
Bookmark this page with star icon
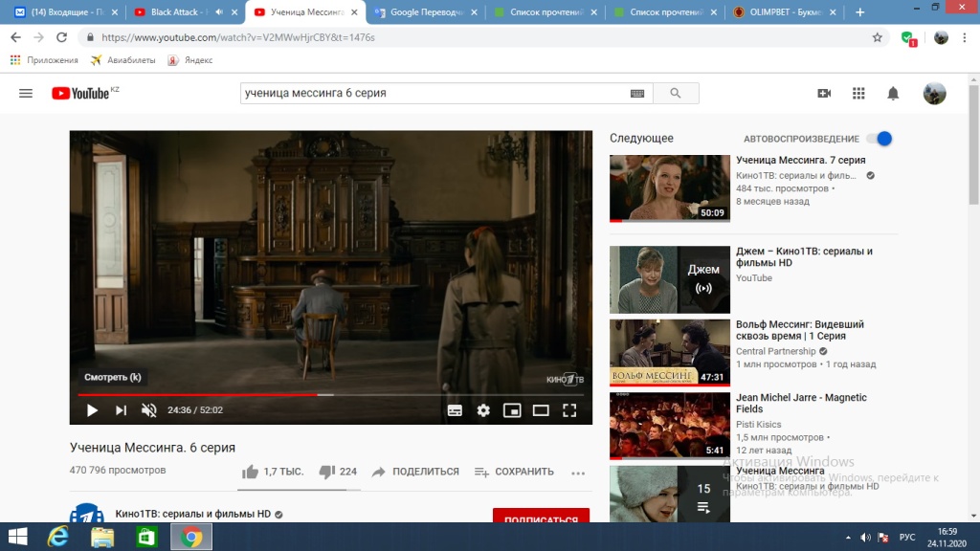click(878, 37)
